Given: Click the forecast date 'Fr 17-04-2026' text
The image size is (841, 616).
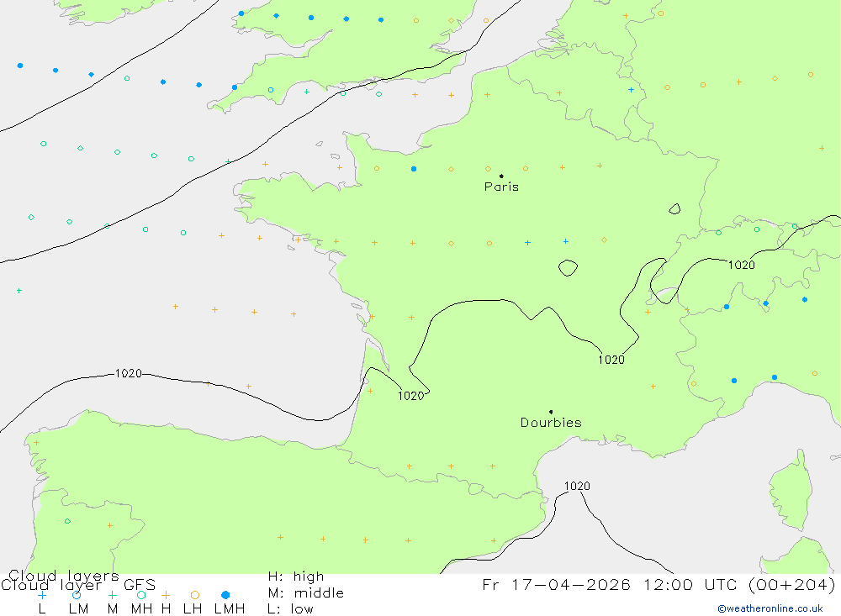Looking at the screenshot, I should click(556, 584).
